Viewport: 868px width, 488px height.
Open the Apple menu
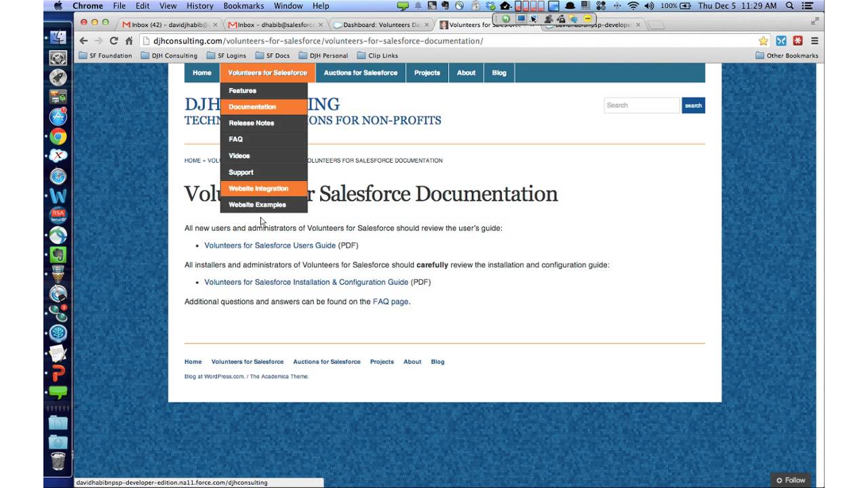[58, 5]
